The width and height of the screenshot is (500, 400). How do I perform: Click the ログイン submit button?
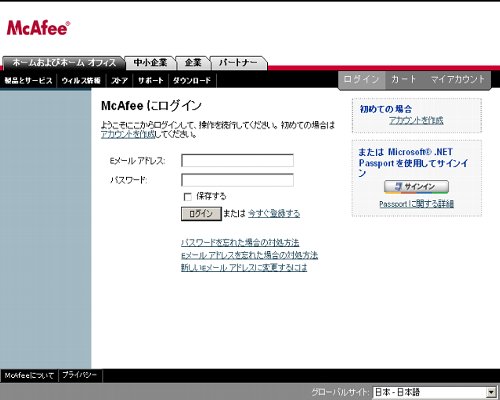pos(201,214)
